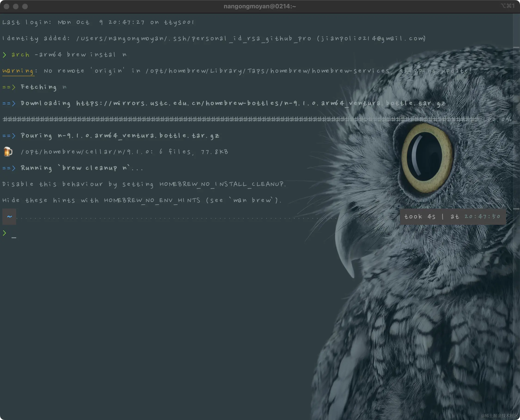Click the 'Running brew cleanup n' line
Image resolution: width=520 pixels, height=420 pixels.
[x=73, y=168]
